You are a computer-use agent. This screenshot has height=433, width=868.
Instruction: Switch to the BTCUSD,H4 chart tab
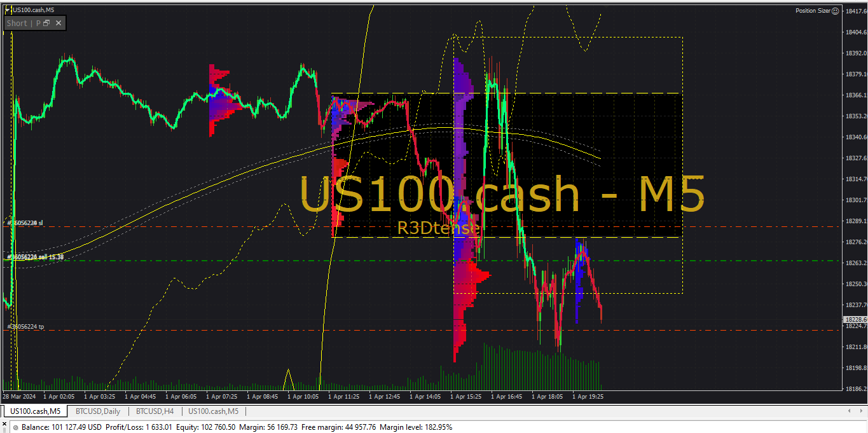[x=155, y=411]
